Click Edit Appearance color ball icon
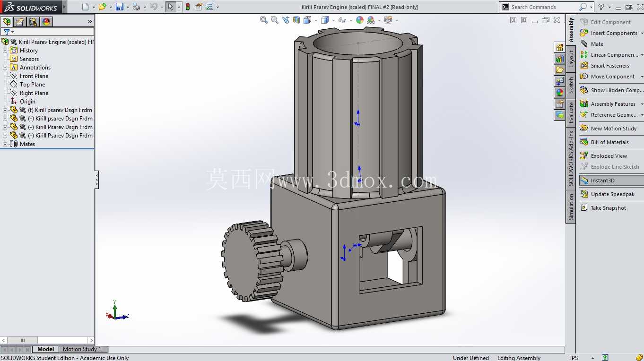This screenshot has width=644, height=361. pos(360,20)
